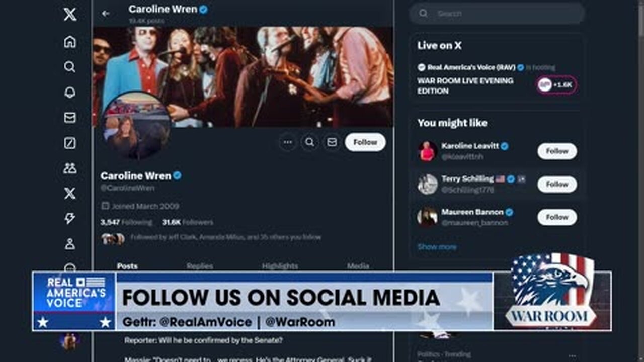Open Verified Orgs lightning icon
The width and height of the screenshot is (644, 362).
pos(70,219)
